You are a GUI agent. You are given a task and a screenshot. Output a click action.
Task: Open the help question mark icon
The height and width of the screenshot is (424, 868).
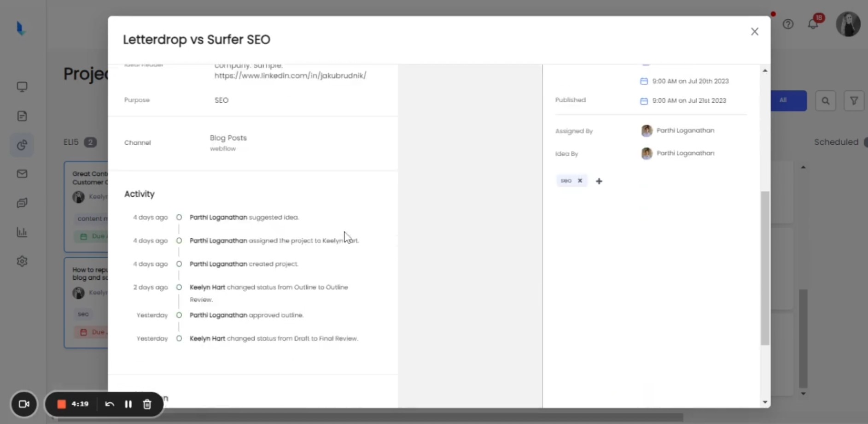[x=788, y=24]
